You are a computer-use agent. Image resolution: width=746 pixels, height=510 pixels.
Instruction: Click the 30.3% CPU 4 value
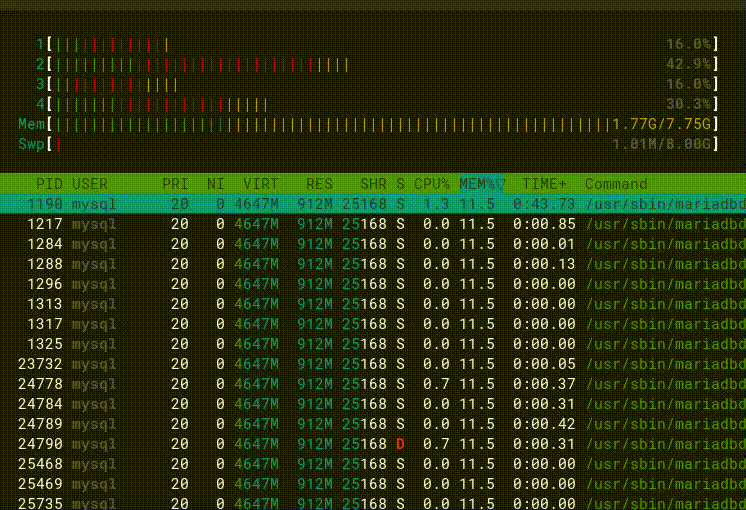coord(688,104)
